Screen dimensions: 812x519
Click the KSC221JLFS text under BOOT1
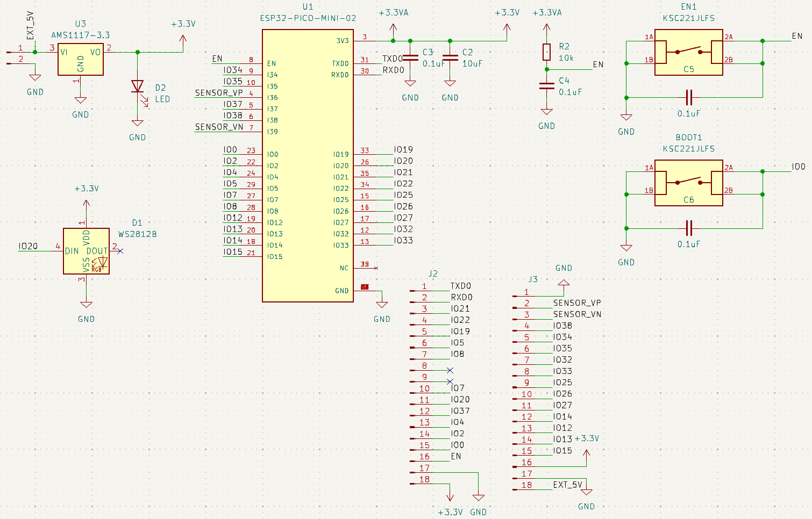coord(689,148)
